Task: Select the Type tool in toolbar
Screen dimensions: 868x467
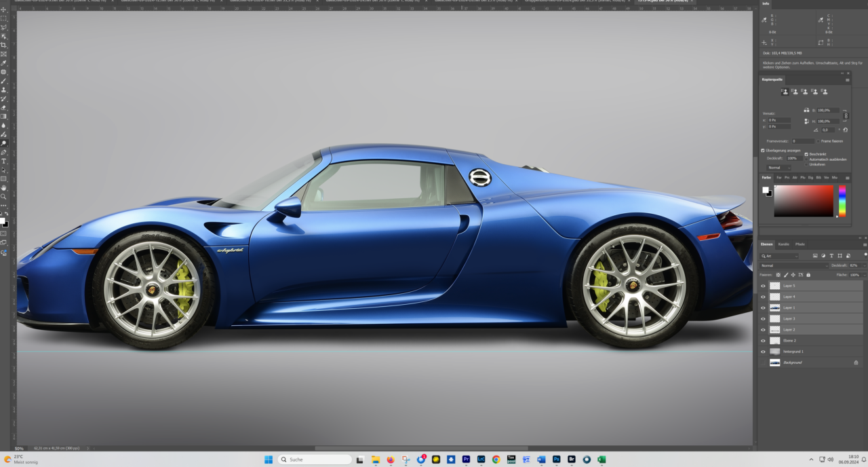Action: [3, 162]
